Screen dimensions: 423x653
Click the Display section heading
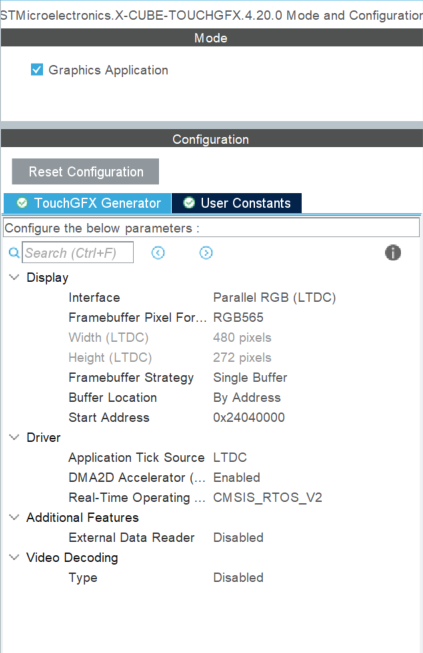pyautogui.click(x=47, y=277)
